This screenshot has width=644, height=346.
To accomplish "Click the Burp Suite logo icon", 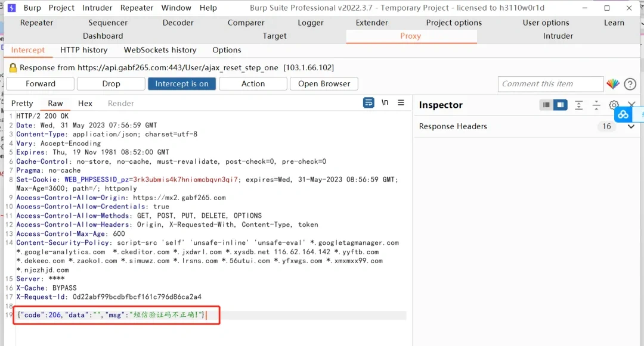I will 11,8.
